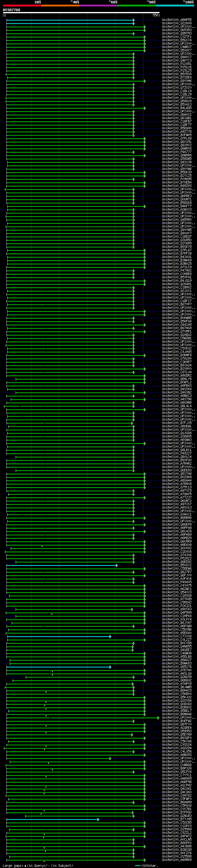Select hit UniRef100_B5DK39

click(177, 172)
